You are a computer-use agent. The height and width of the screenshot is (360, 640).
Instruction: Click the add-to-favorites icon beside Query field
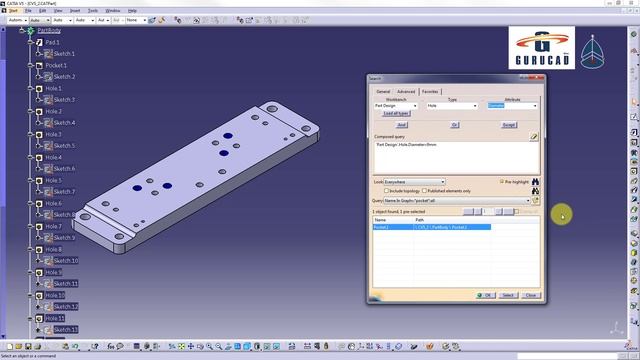click(536, 200)
